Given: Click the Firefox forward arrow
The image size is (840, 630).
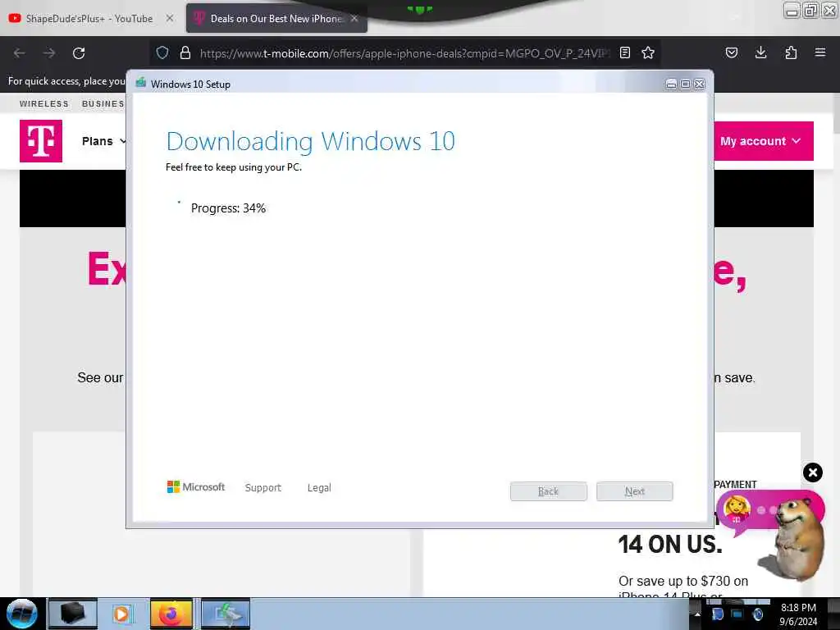Looking at the screenshot, I should [49, 53].
